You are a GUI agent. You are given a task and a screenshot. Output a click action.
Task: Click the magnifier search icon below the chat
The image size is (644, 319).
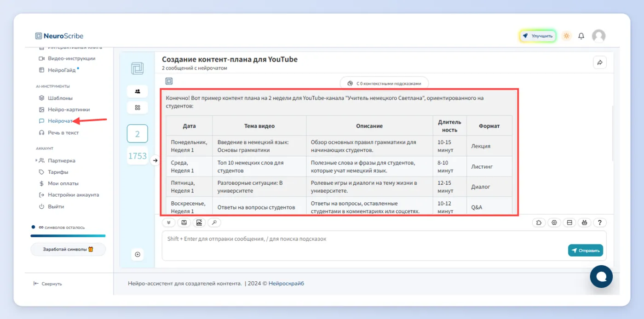point(214,222)
